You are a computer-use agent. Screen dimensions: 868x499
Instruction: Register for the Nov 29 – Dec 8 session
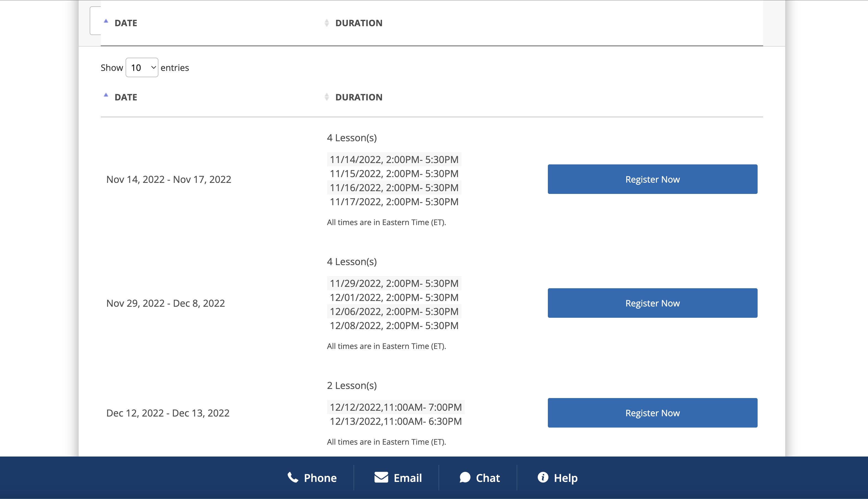pos(652,303)
